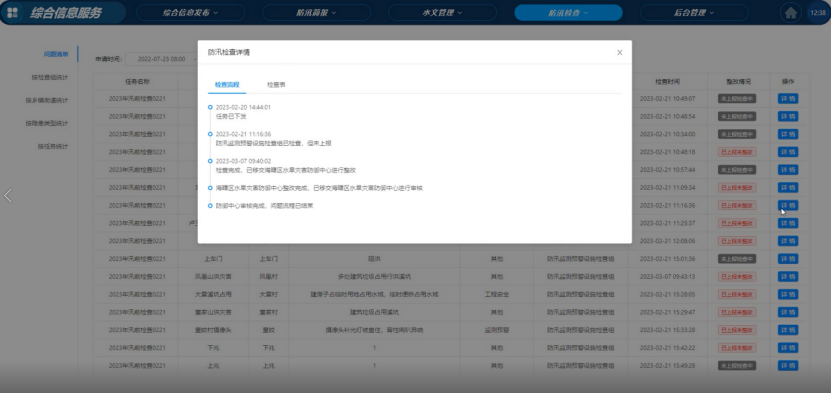Click the 12:38 clock badge
Screen dimensions: 831x393
coord(818,13)
